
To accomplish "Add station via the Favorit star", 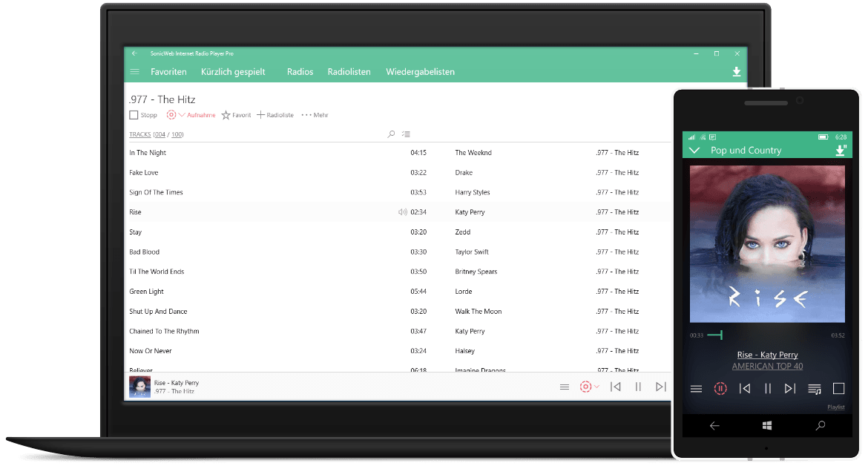I will [226, 115].
